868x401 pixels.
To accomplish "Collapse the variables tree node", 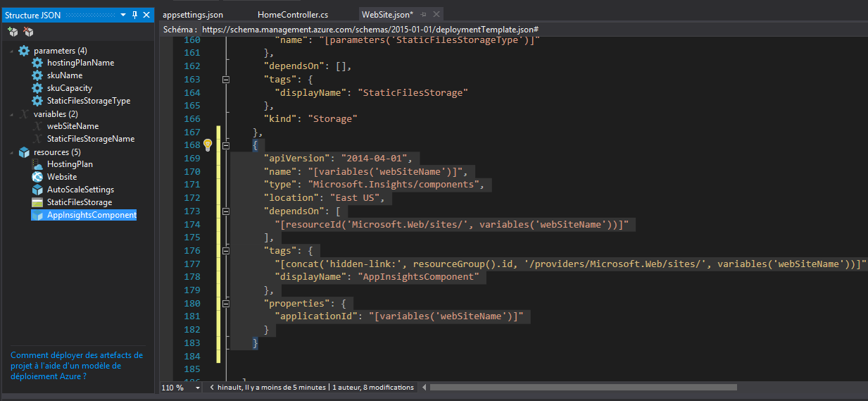I will 12,113.
